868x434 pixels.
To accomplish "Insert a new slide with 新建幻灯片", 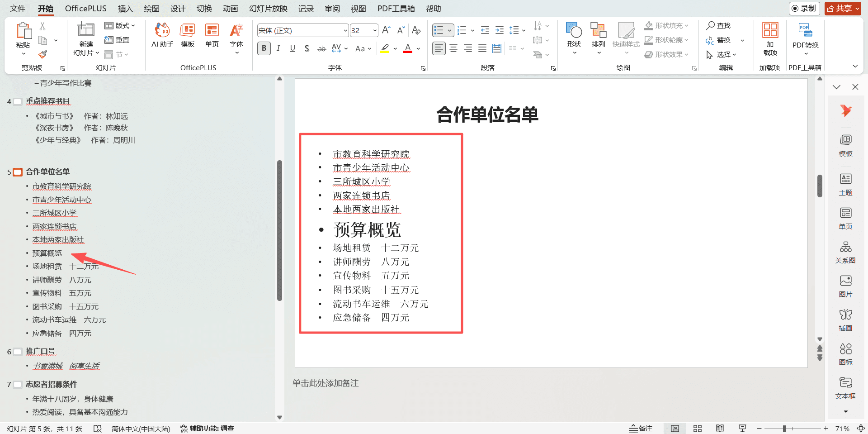I will [x=86, y=39].
